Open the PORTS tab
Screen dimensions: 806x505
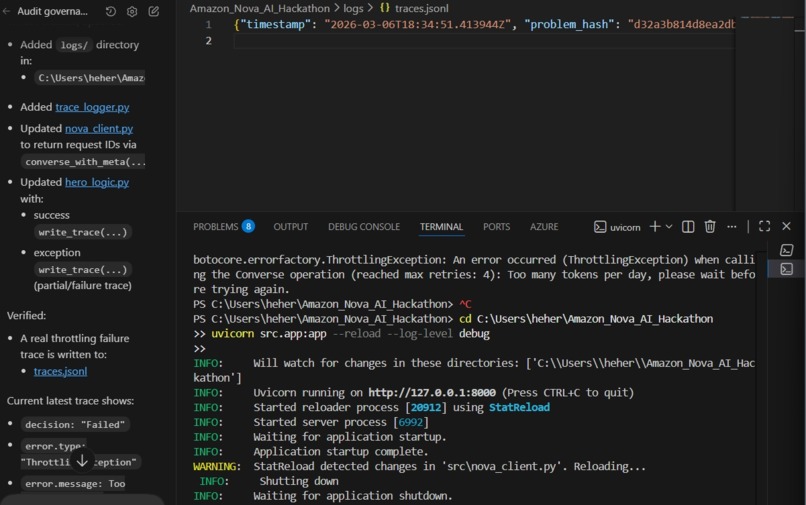pos(497,227)
